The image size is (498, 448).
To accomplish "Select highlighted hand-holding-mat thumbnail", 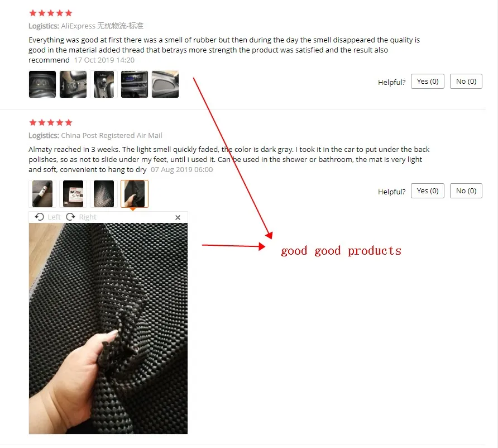I will coord(135,194).
